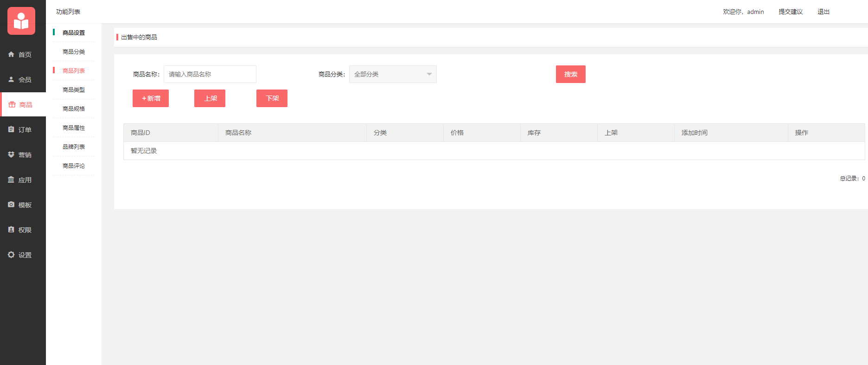Click the 下架 button
868x365 pixels.
[x=272, y=98]
